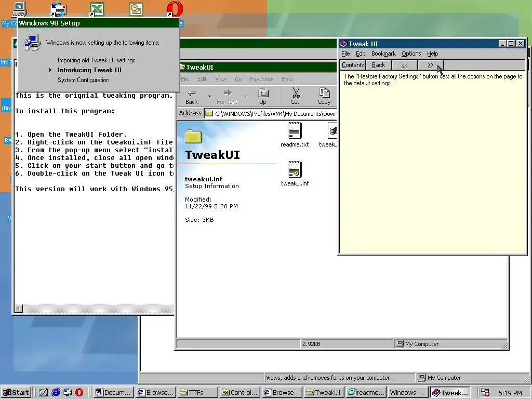Click the Cut scissors toolbar icon
This screenshot has height=399, width=532.
tap(295, 96)
